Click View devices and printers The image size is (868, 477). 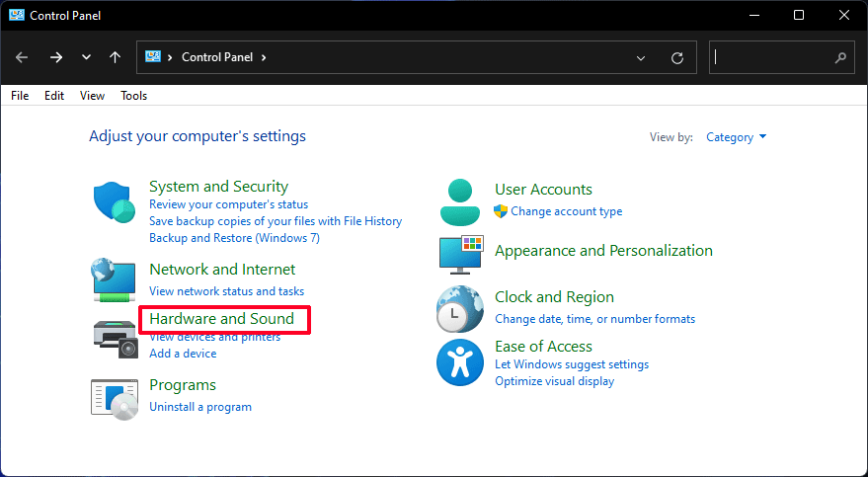pos(215,337)
